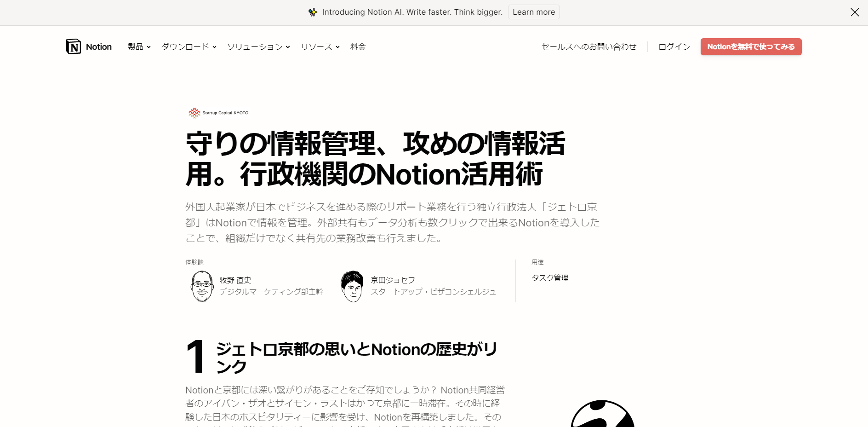Go to the 料金 pricing page
Viewport: 868px width, 427px height.
pos(358,46)
